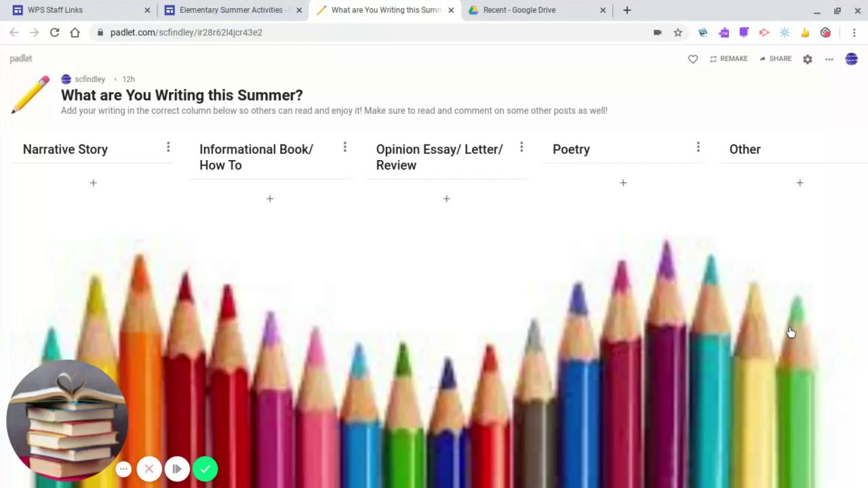The height and width of the screenshot is (488, 868).
Task: Open Informational Book column options menu
Action: tap(344, 147)
